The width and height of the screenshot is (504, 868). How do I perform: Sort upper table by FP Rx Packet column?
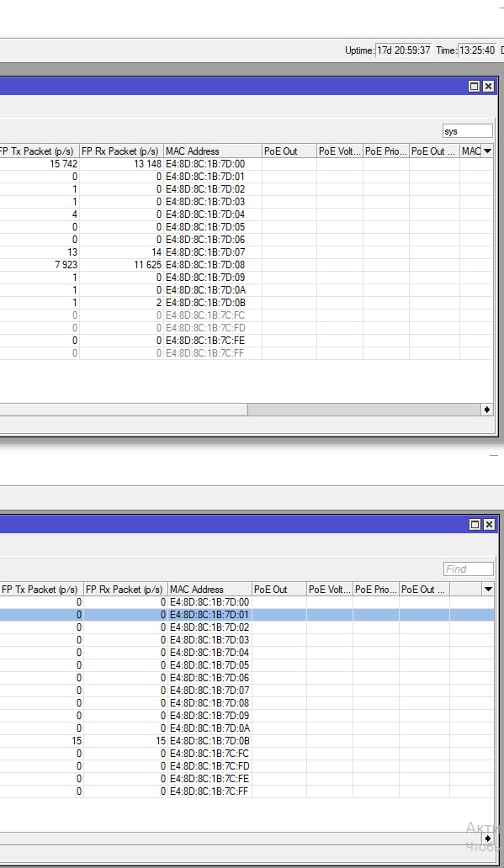pos(121,151)
